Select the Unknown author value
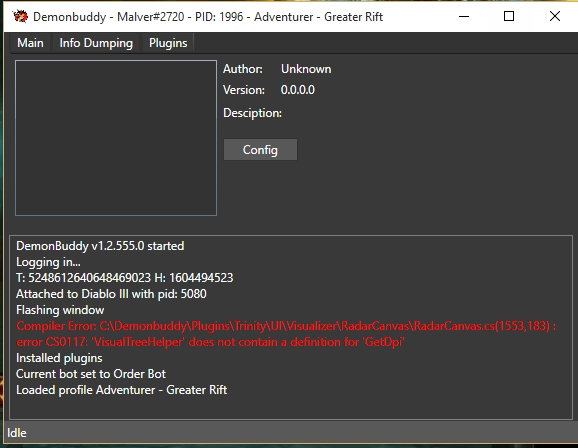 pos(306,69)
